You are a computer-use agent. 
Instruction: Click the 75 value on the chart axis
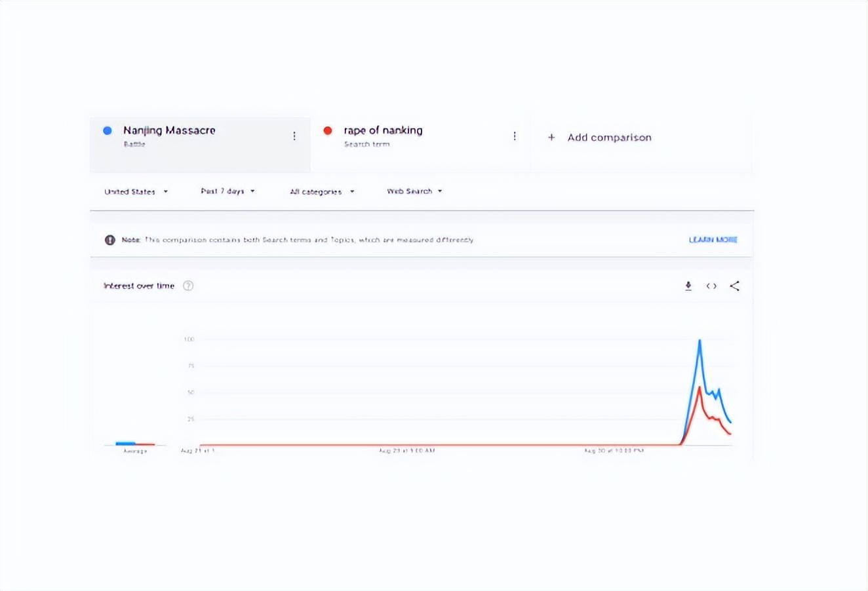click(x=191, y=366)
